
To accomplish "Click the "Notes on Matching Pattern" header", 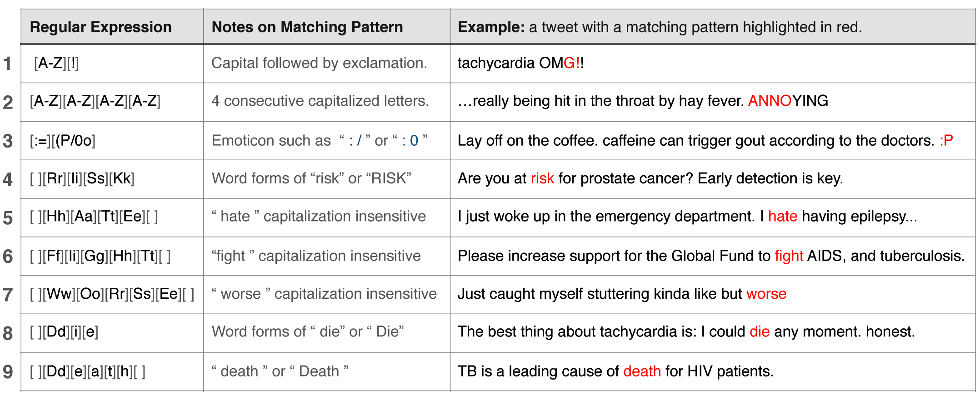I will (307, 27).
